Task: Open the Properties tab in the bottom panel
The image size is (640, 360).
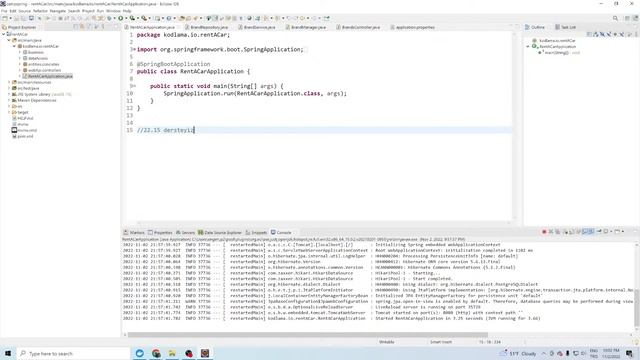Action: coord(160,232)
